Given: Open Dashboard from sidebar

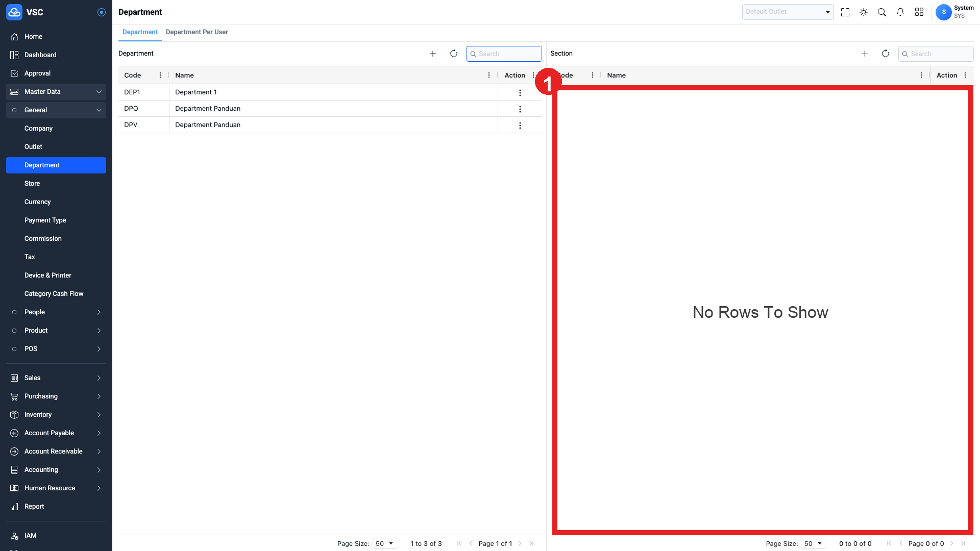Looking at the screenshot, I should click(x=56, y=55).
